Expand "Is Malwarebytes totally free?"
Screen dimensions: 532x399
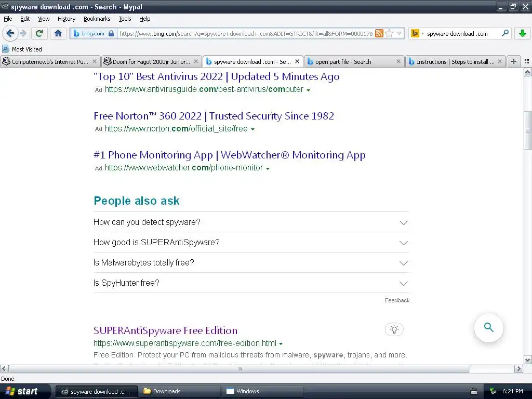[x=251, y=262]
